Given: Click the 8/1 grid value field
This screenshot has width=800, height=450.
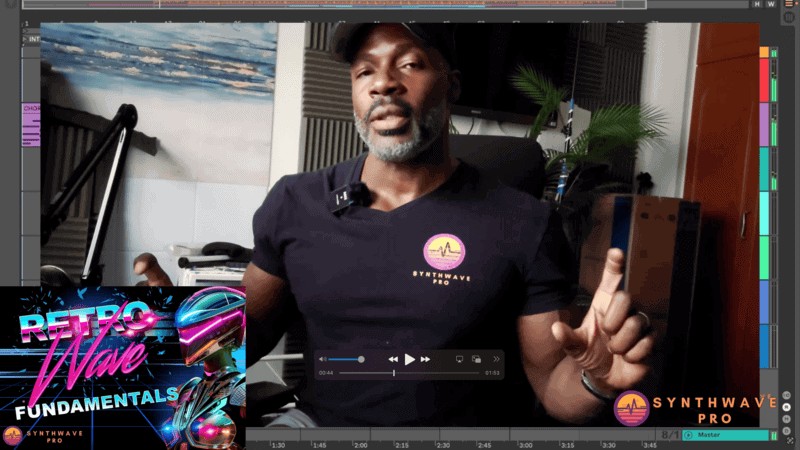Looking at the screenshot, I should (x=669, y=435).
